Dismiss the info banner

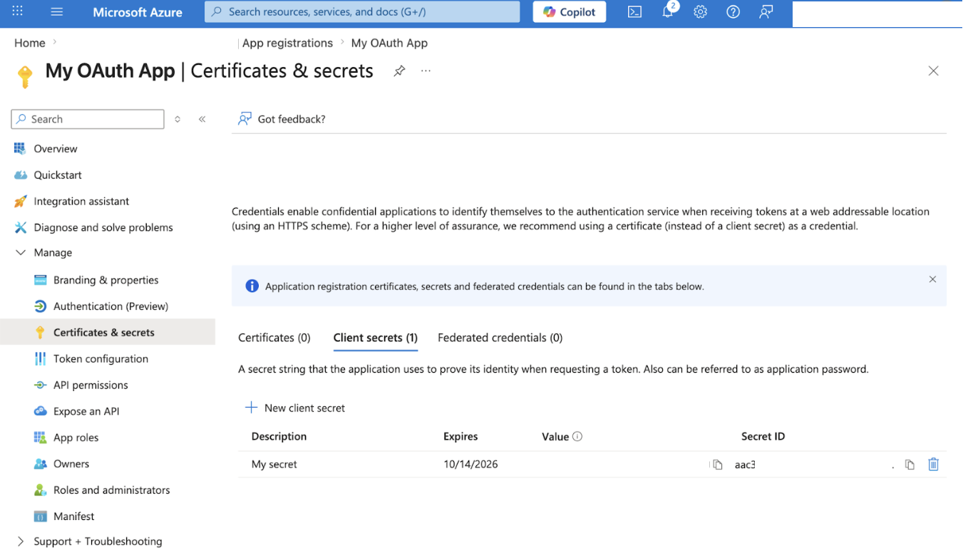point(932,279)
